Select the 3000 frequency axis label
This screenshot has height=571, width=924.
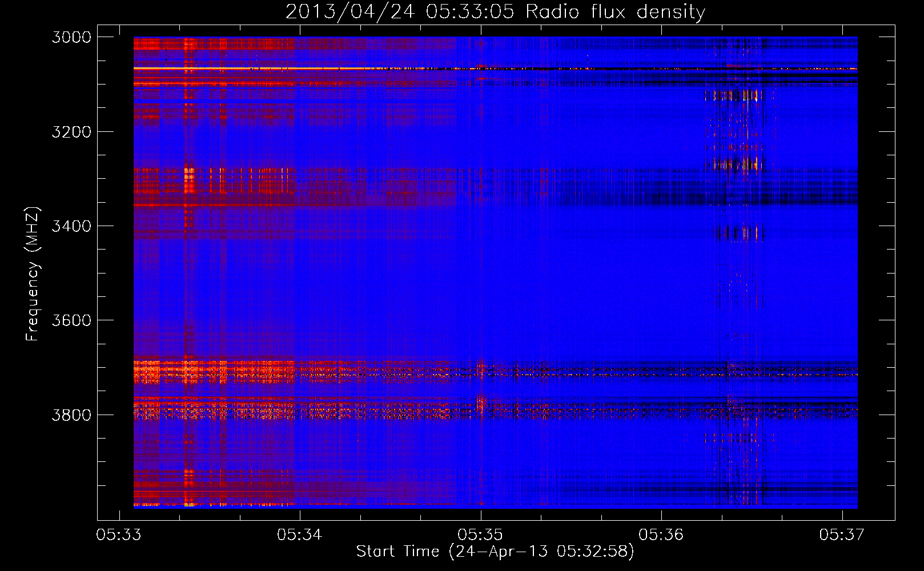click(x=71, y=37)
